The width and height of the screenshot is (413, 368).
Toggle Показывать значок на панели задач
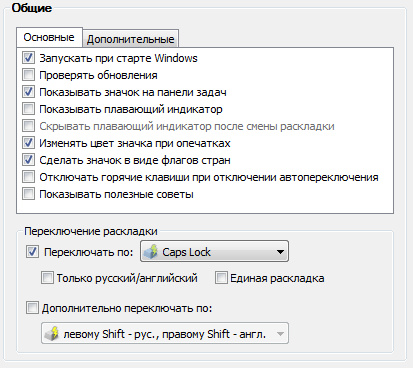(28, 92)
